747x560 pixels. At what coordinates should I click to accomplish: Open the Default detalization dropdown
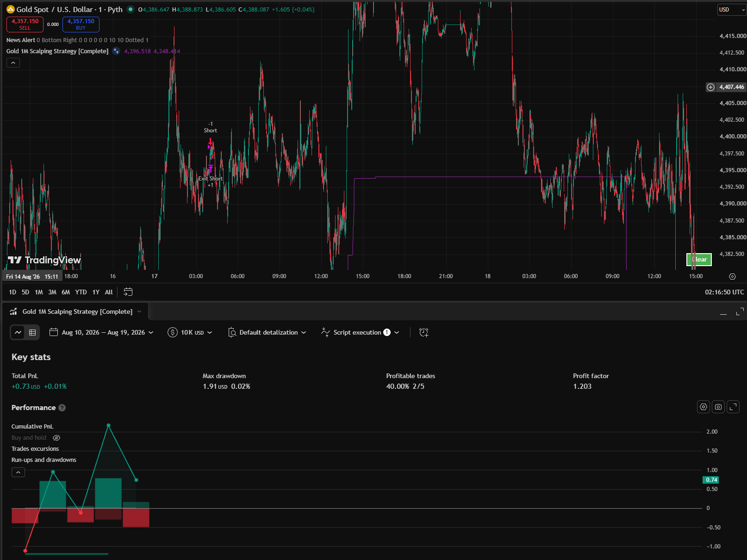[267, 332]
